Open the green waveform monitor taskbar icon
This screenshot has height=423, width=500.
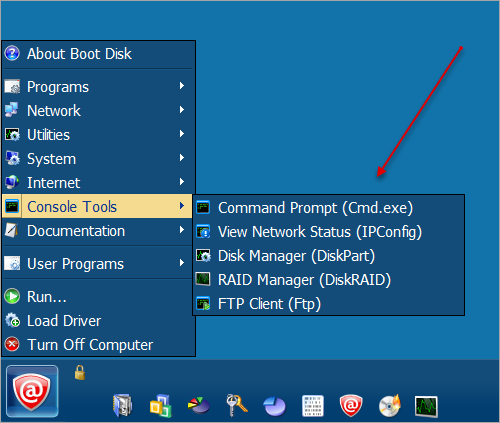click(x=426, y=407)
